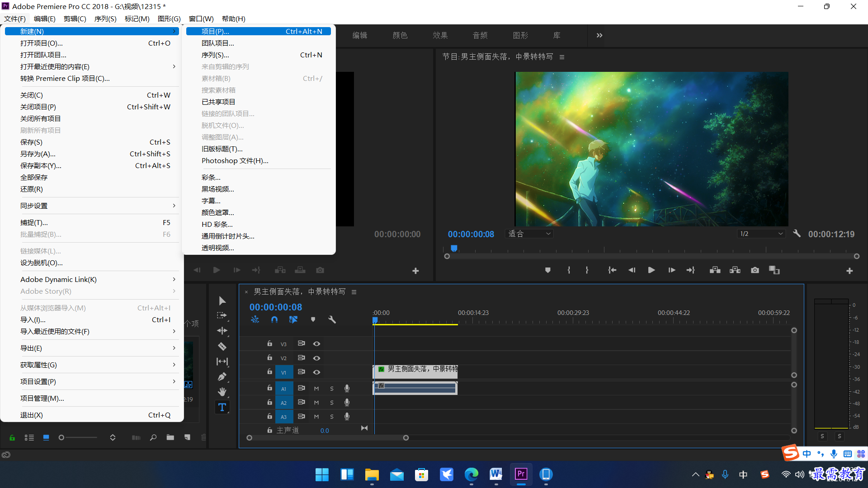The width and height of the screenshot is (868, 488).
Task: Click Lift button in program monitor
Action: [715, 270]
